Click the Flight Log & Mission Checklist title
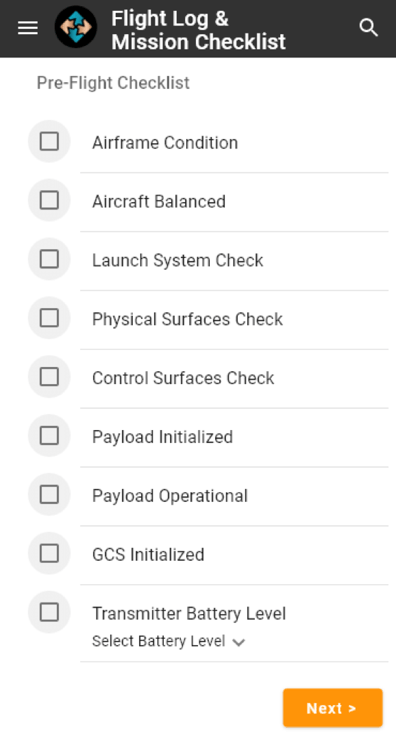396x734 pixels. tap(198, 30)
